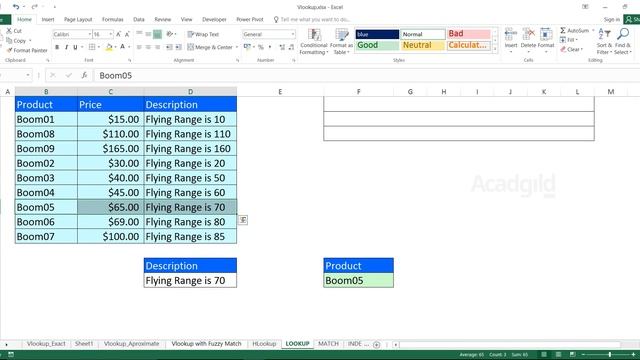Click Sign in link
640x360 pixels.
tap(611, 20)
